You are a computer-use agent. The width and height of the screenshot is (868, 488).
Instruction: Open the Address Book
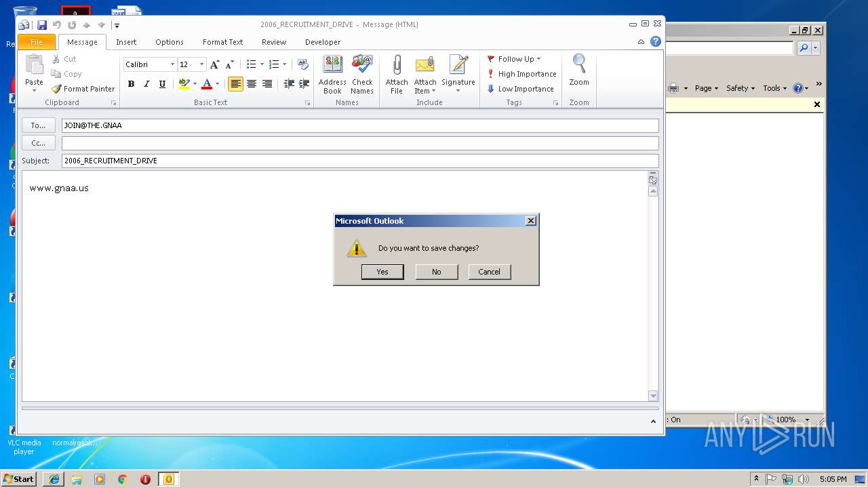coord(332,75)
